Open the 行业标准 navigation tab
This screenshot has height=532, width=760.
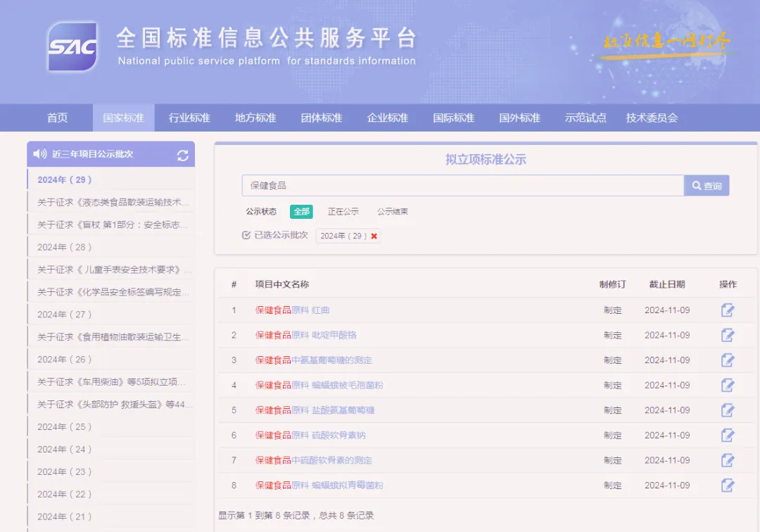pos(189,118)
